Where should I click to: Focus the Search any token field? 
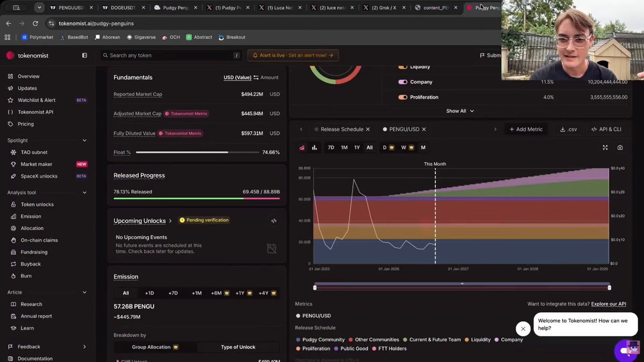tap(171, 55)
